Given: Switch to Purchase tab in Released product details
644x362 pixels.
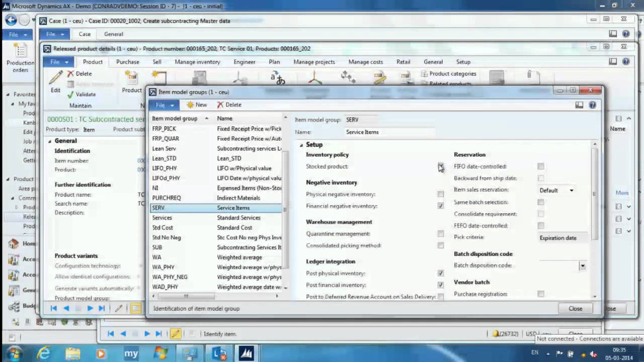Looking at the screenshot, I should 128,62.
